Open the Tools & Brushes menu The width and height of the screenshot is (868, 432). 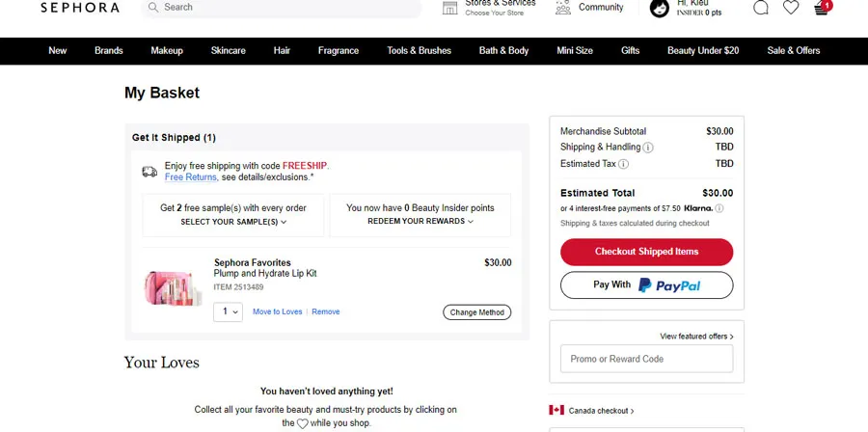click(420, 51)
